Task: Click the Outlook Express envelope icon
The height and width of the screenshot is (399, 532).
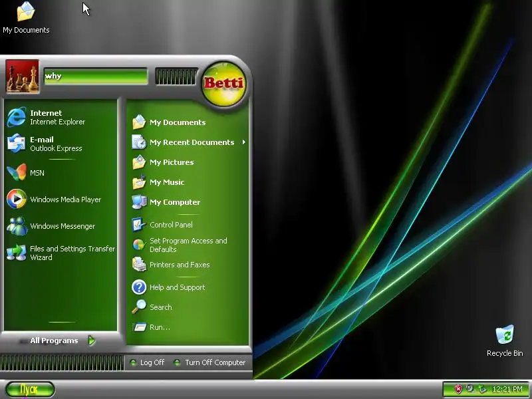Action: tap(16, 144)
